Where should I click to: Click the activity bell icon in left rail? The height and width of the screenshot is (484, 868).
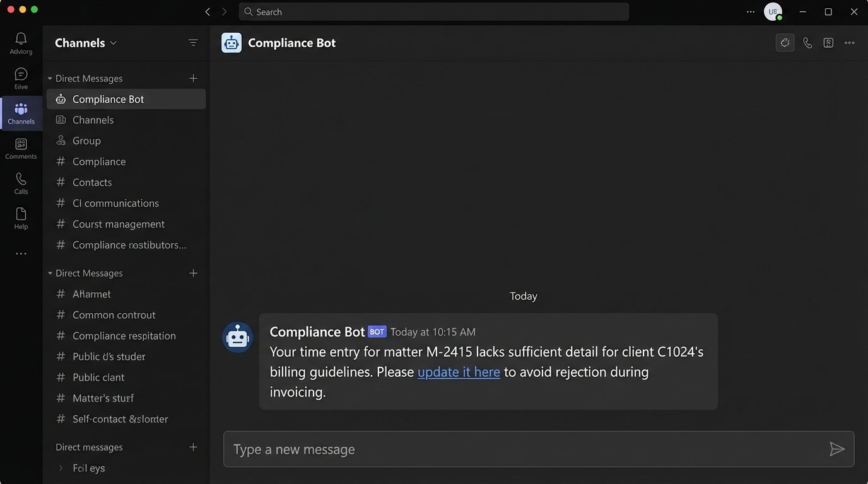coord(21,43)
